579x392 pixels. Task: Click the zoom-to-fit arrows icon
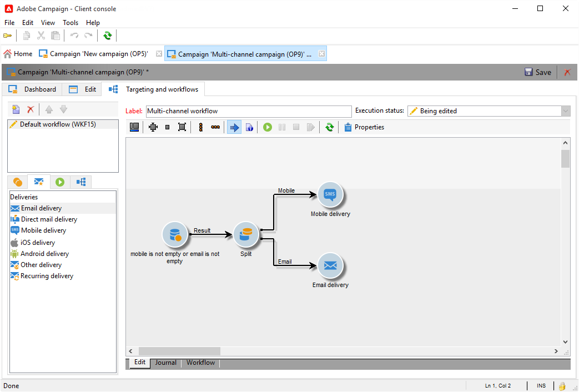coord(153,128)
